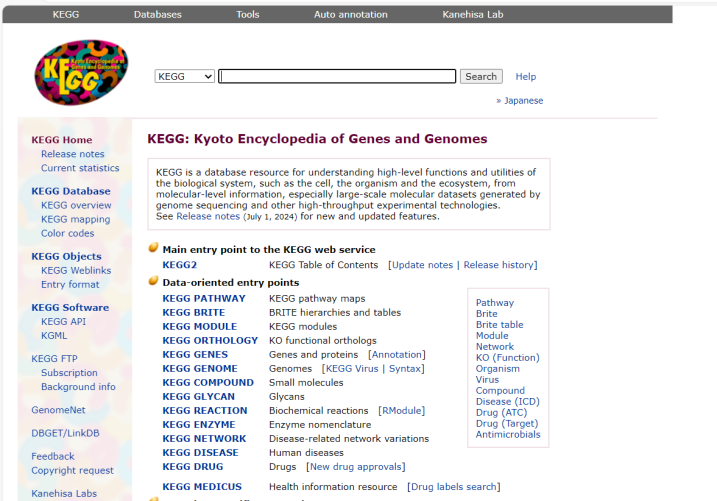Open the Tools top menu
The width and height of the screenshot is (717, 501).
pos(247,15)
